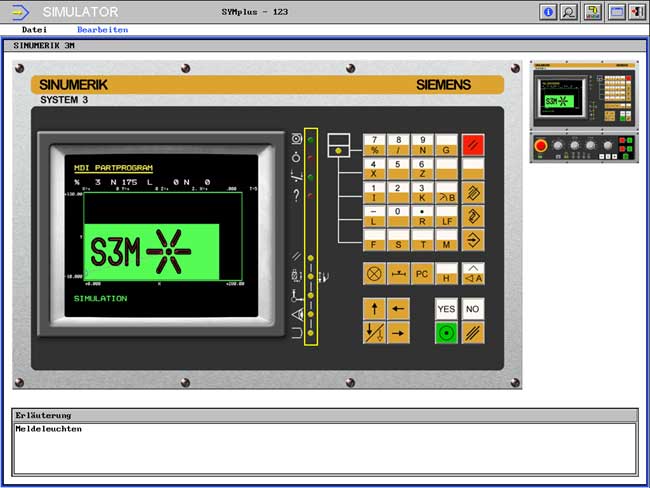Screen dimensions: 650x488
Task: Click the window layout icon in the toolbar
Action: (615, 12)
